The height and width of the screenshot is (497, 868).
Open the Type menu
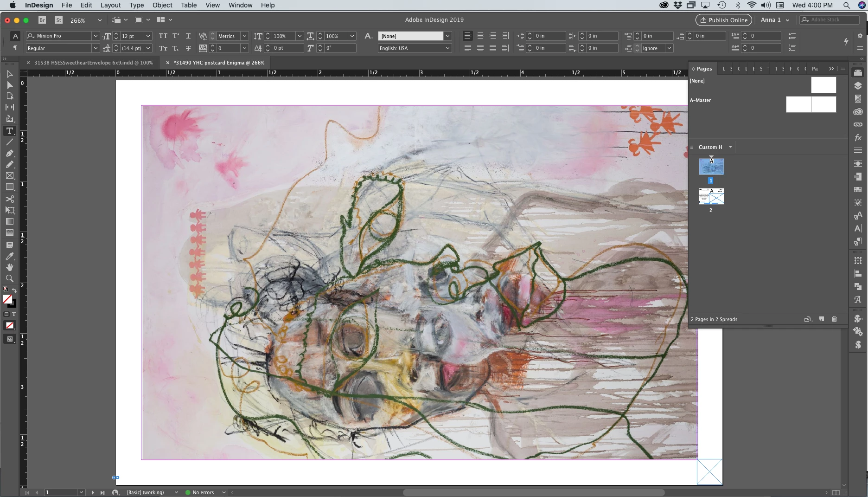(136, 5)
